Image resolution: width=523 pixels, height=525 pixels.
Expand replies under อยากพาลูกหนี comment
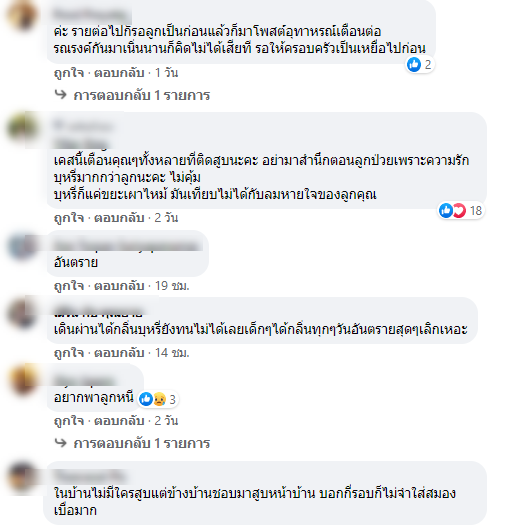coord(142,443)
